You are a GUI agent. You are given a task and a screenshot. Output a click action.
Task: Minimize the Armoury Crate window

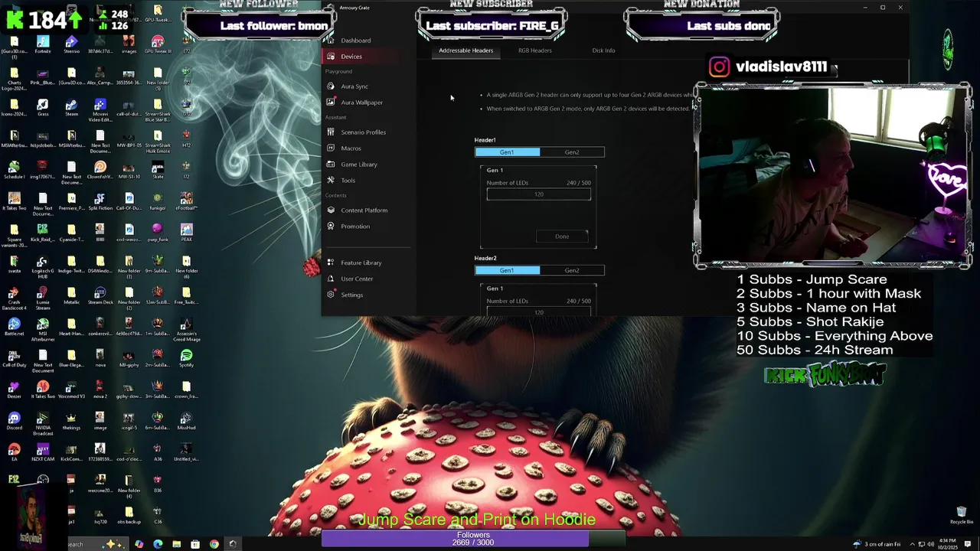point(864,7)
